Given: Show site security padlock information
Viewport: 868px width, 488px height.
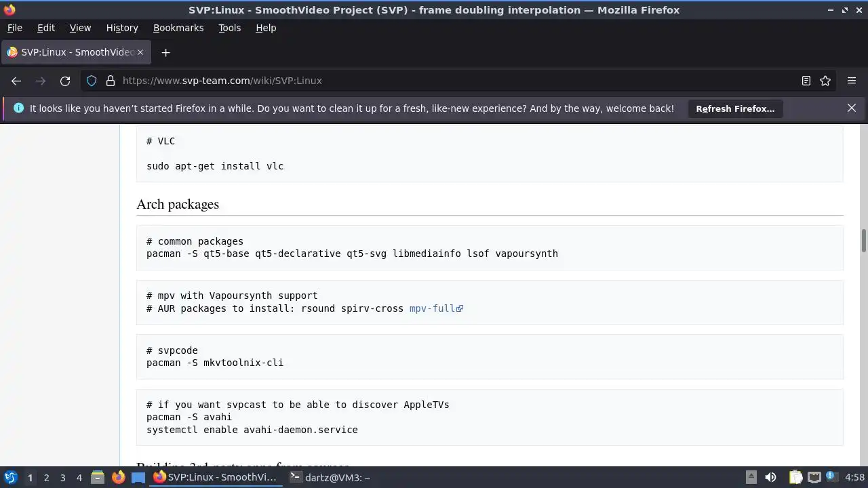Looking at the screenshot, I should tap(111, 81).
